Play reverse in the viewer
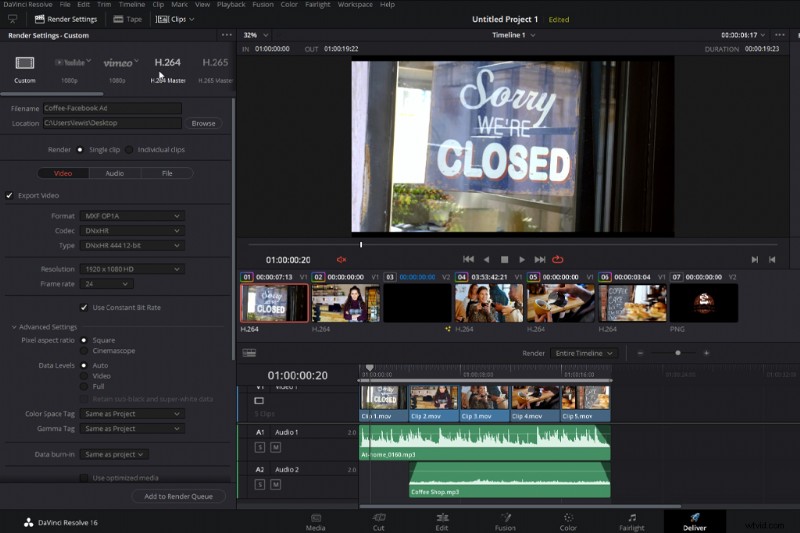 (x=486, y=260)
